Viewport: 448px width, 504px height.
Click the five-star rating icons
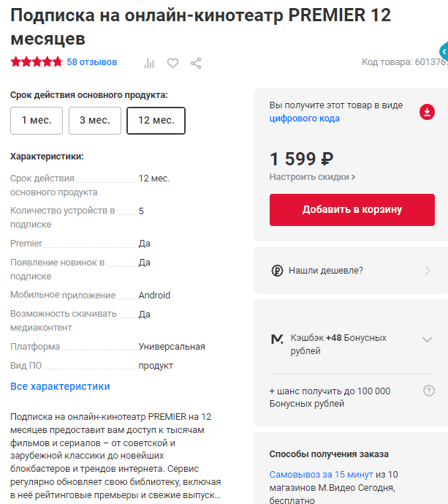pos(37,62)
